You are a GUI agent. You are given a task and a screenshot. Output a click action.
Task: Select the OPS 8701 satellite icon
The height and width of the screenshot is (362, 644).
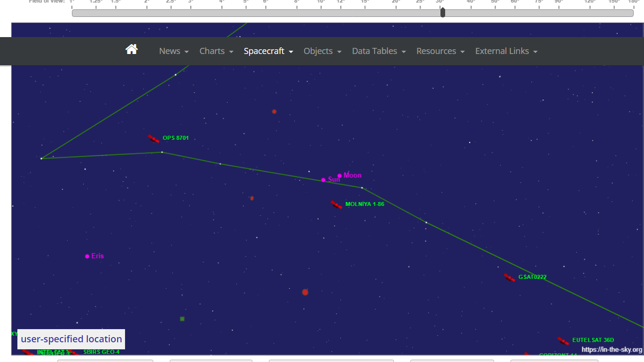tap(154, 139)
